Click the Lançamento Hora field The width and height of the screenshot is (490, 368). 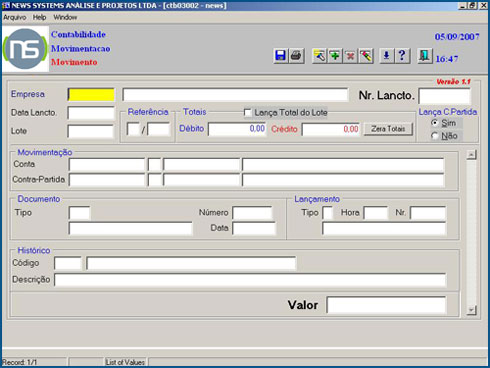(x=376, y=213)
